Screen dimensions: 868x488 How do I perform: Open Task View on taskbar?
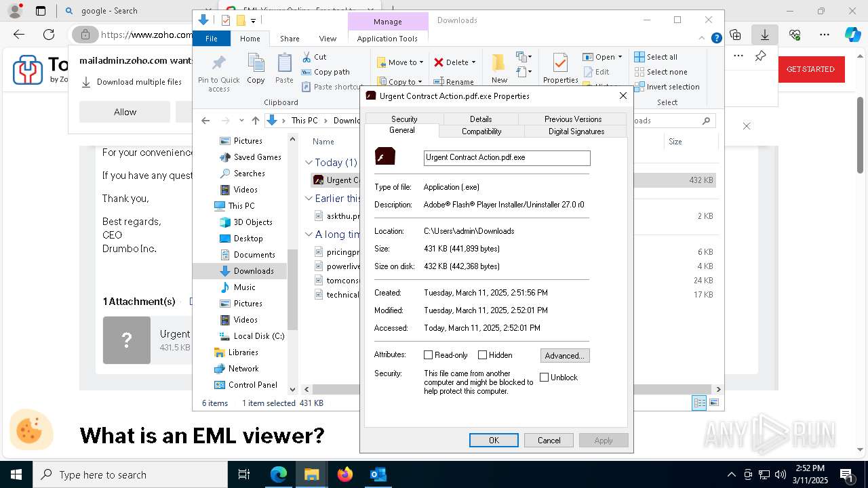click(244, 474)
